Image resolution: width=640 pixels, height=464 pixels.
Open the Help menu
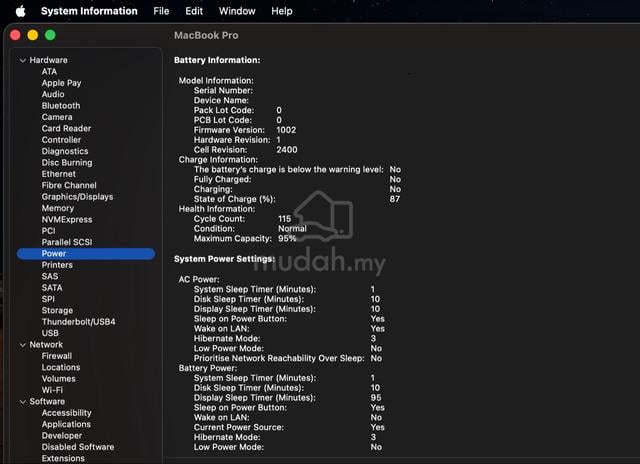tap(282, 11)
